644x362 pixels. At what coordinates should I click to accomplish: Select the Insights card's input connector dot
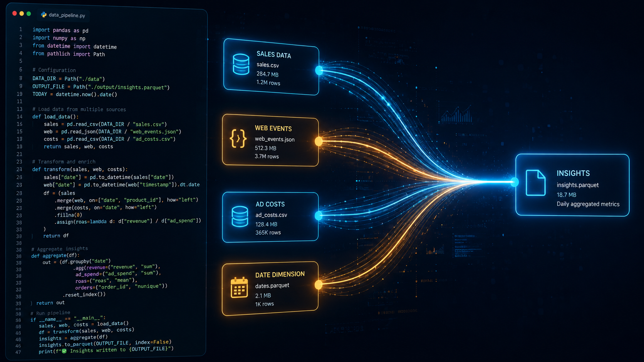pos(515,182)
